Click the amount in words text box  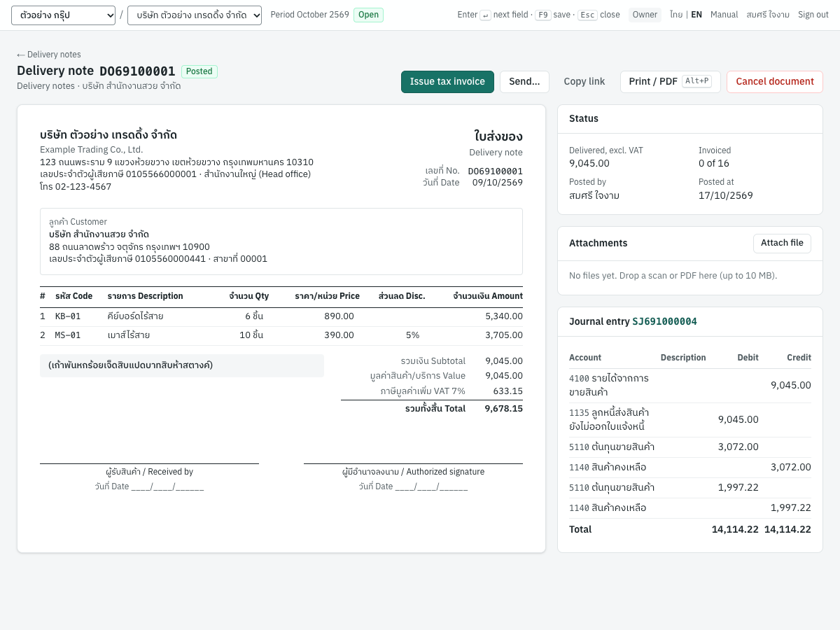point(182,365)
